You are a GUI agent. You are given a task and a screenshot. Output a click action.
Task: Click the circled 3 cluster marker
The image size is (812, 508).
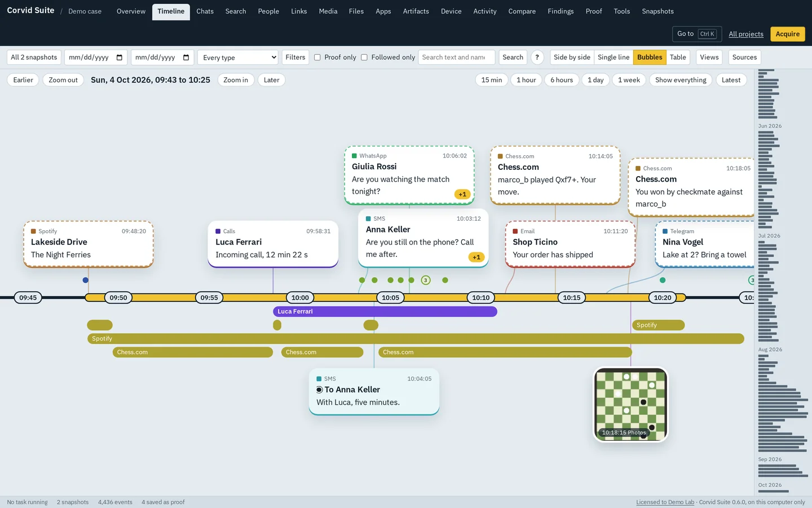click(x=426, y=280)
